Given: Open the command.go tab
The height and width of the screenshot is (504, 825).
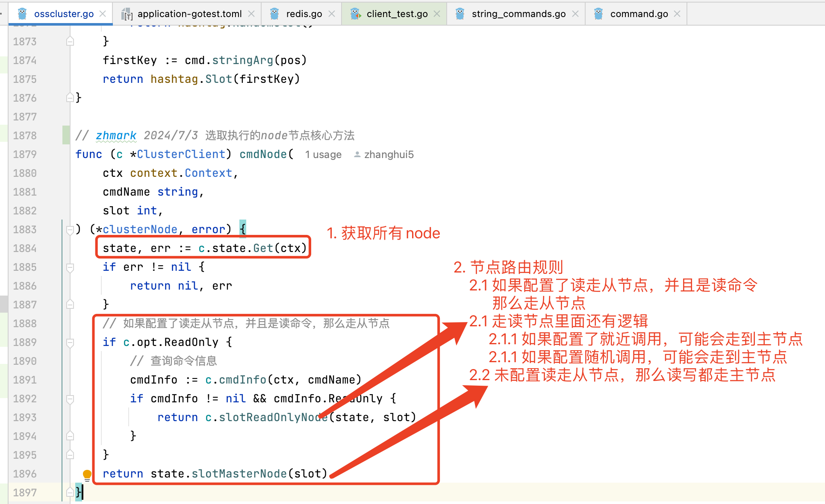Looking at the screenshot, I should pyautogui.click(x=639, y=14).
